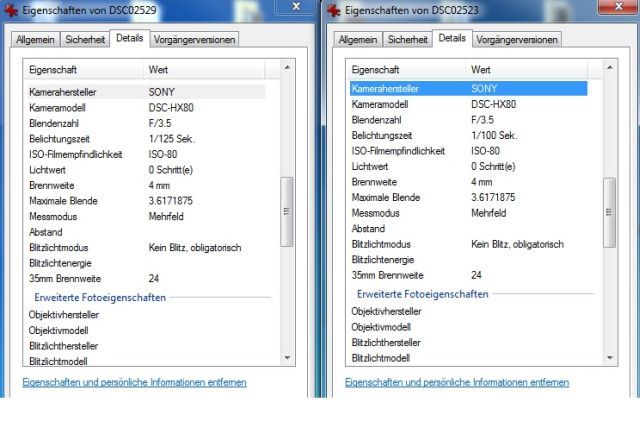Select the Messmodus row in the DSC02523 window
This screenshot has width=640, height=427.
[x=469, y=213]
